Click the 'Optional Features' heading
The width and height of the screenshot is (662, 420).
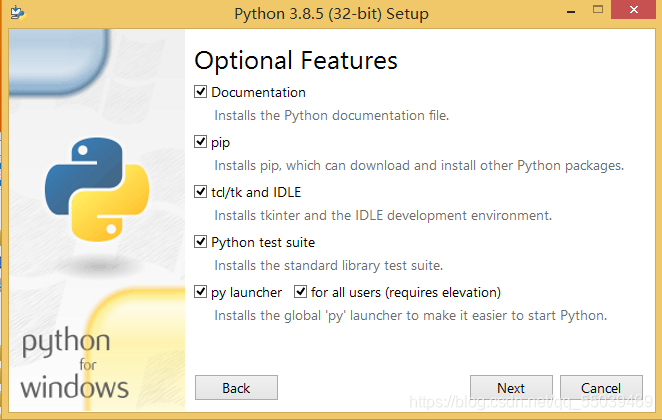point(296,60)
